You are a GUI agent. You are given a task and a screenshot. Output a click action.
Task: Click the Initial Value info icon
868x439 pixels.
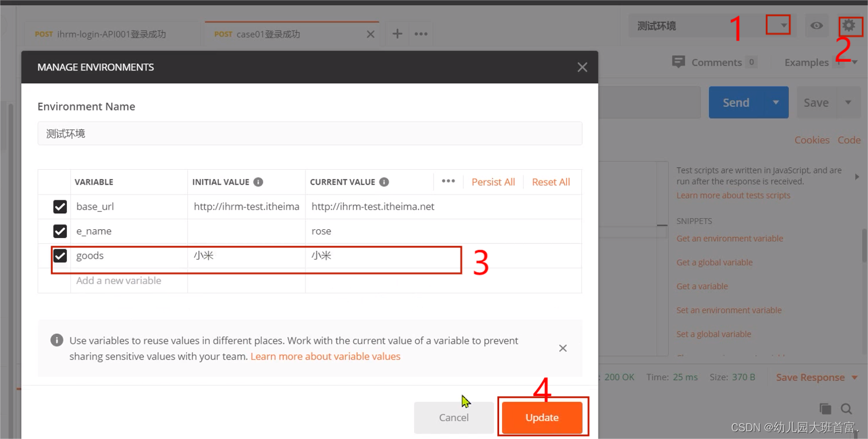pyautogui.click(x=258, y=182)
